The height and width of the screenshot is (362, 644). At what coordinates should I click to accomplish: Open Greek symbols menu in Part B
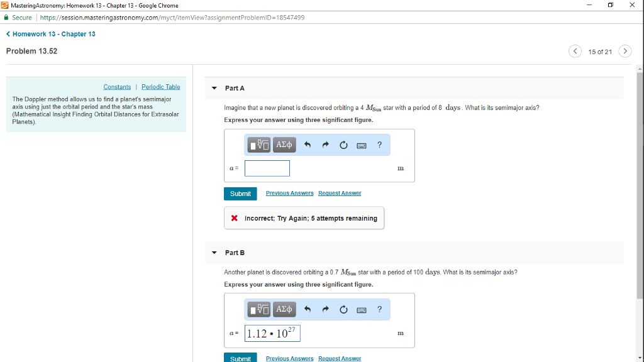[284, 309]
